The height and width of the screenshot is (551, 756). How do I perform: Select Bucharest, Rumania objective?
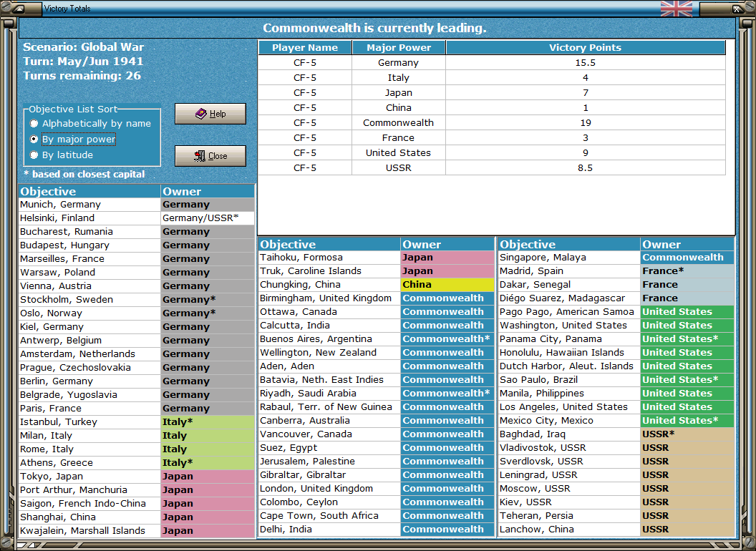pyautogui.click(x=89, y=231)
